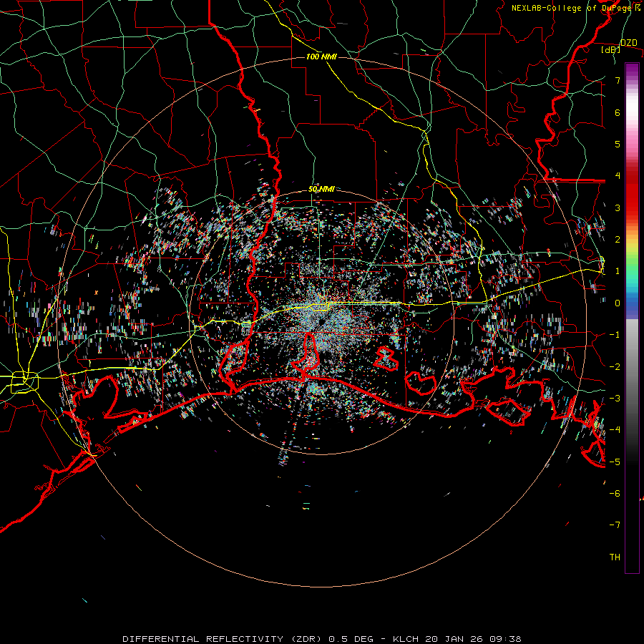Viewport: 644px width, 644px height.
Task: Click the TH threshold label on color scale
Action: pyautogui.click(x=615, y=557)
